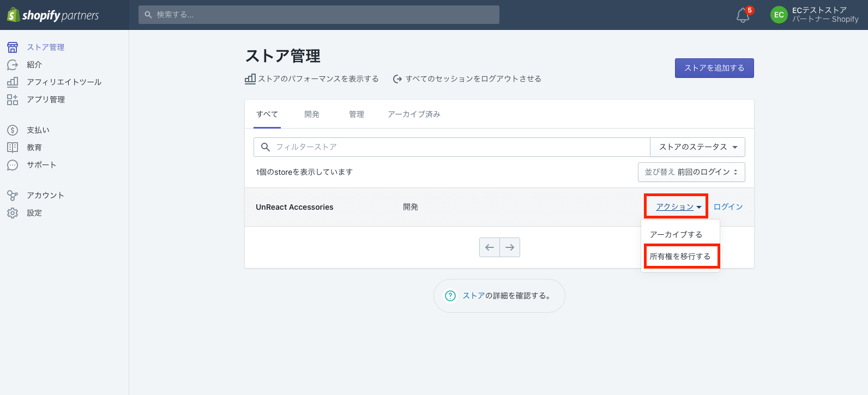The height and width of the screenshot is (395, 868).
Task: Toggle the アクション dropdown for UnReact Accessories
Action: pos(678,207)
